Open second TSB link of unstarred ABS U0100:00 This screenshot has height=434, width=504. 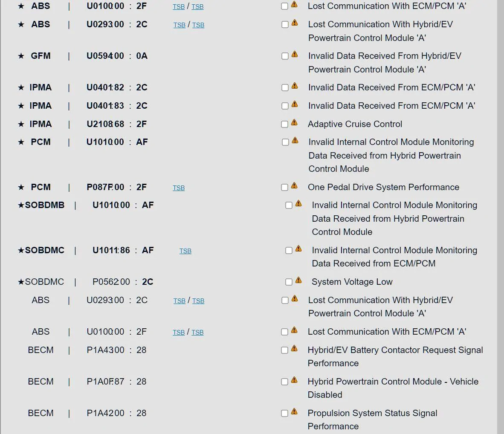point(198,333)
